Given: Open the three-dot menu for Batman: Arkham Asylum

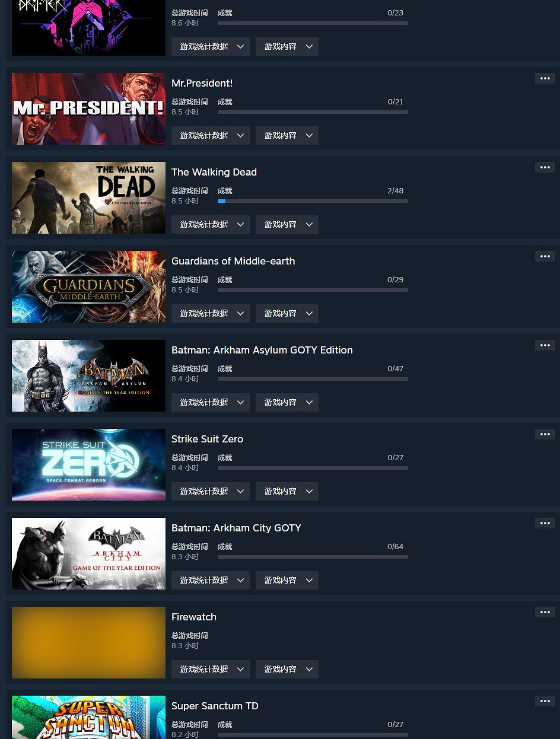Looking at the screenshot, I should [x=545, y=345].
